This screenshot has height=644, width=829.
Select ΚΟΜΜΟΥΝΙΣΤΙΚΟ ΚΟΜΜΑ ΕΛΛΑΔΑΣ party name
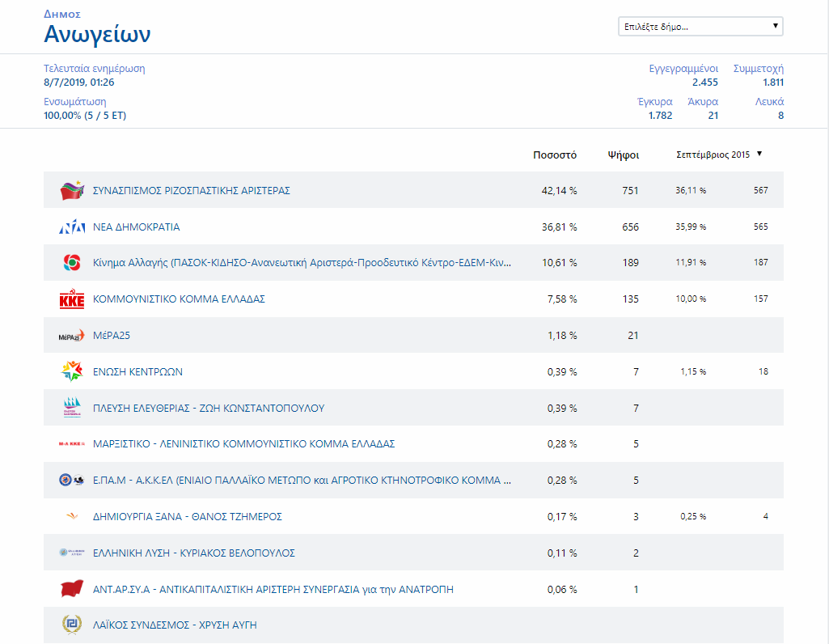(179, 299)
